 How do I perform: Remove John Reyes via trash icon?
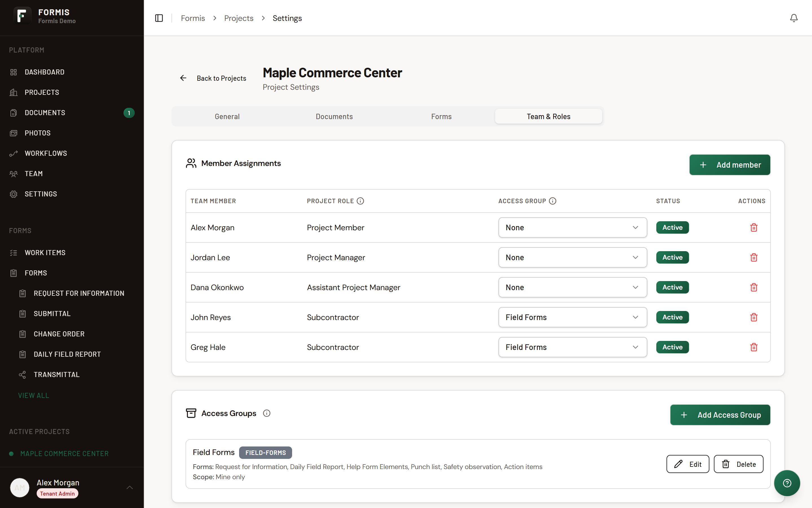click(x=754, y=317)
